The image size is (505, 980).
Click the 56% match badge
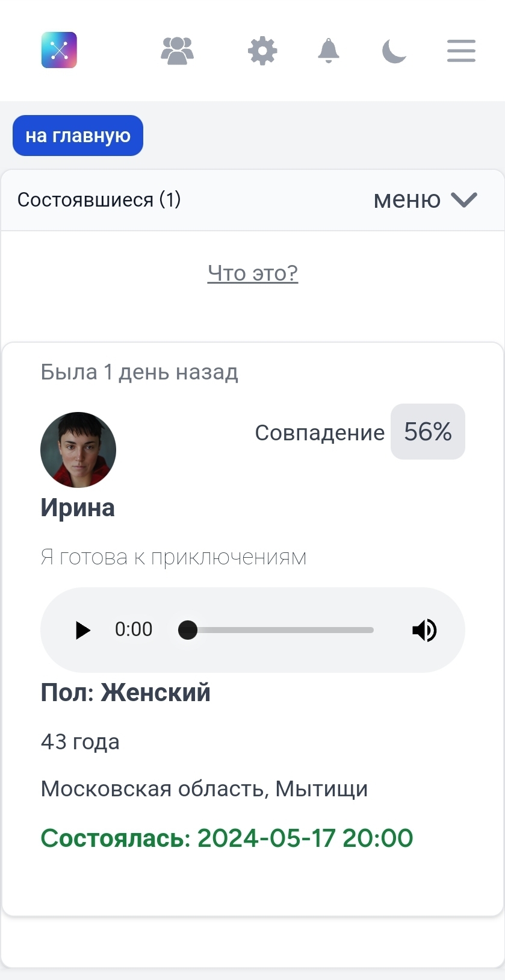[427, 432]
